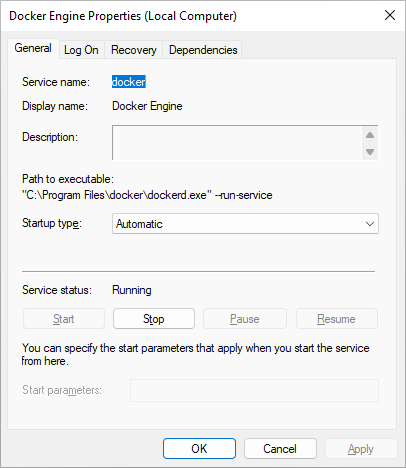The width and height of the screenshot is (406, 468).
Task: Click the Docker Engine display name text
Action: click(x=147, y=106)
